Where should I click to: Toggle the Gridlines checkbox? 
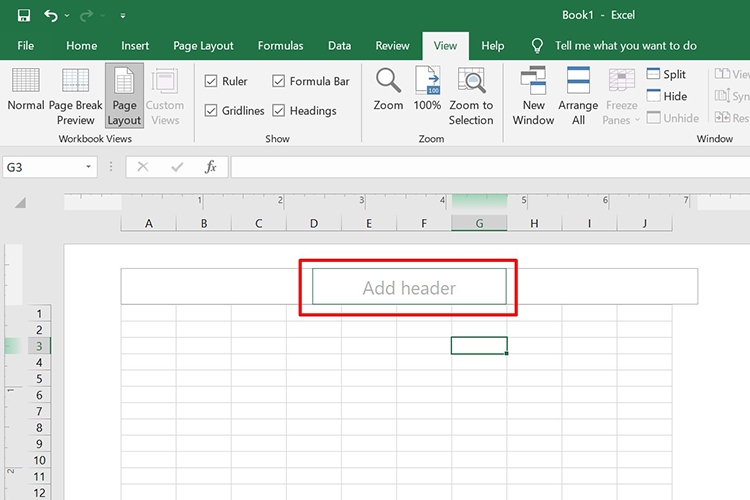(x=211, y=110)
